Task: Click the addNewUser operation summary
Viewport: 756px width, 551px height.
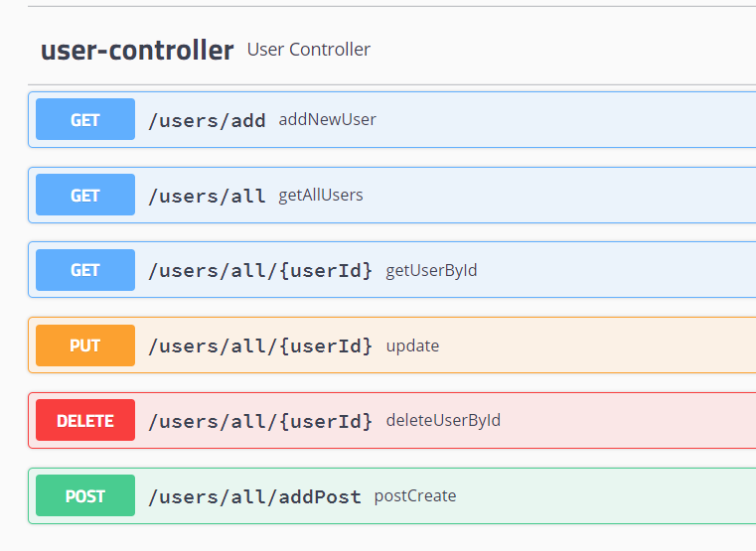Action: [x=327, y=120]
